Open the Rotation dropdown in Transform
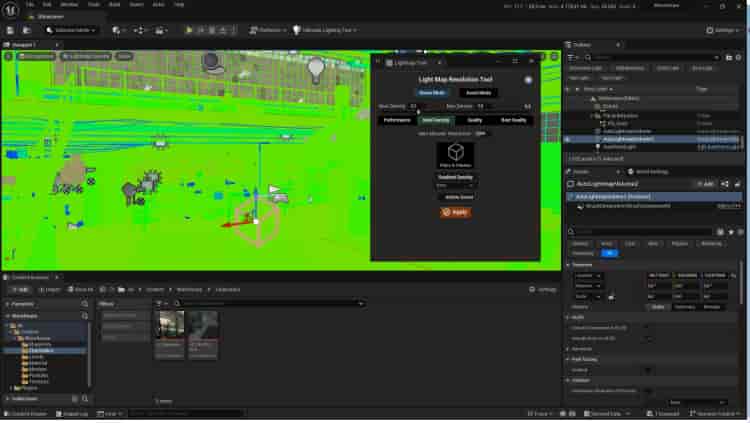750x423 pixels. (x=588, y=286)
